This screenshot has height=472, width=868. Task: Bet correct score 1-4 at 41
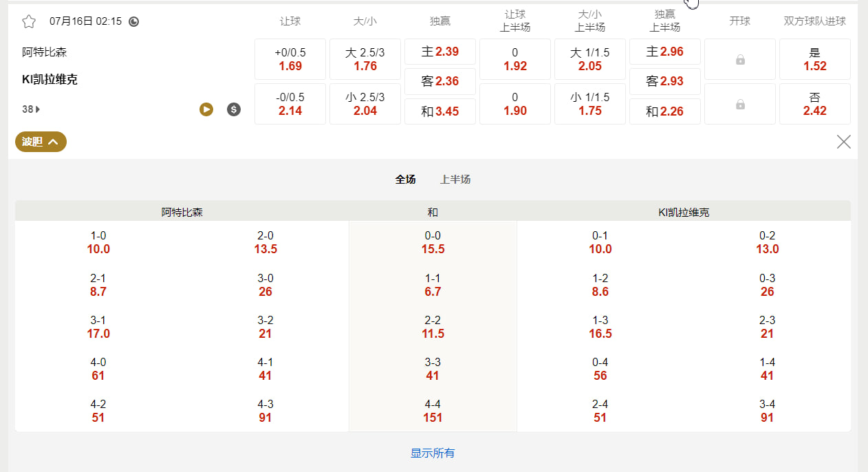768,369
